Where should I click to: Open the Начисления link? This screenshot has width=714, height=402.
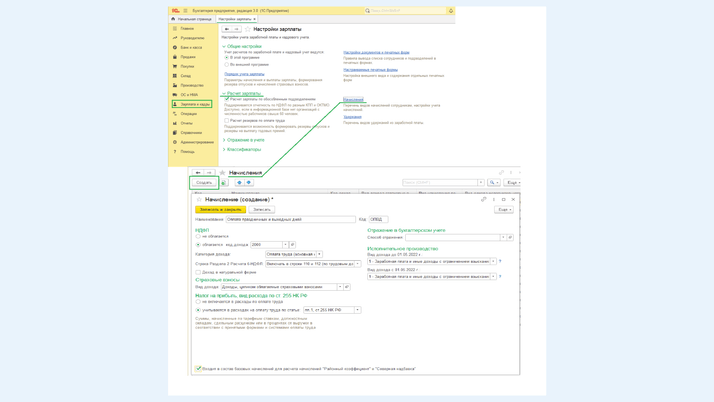[x=353, y=99]
